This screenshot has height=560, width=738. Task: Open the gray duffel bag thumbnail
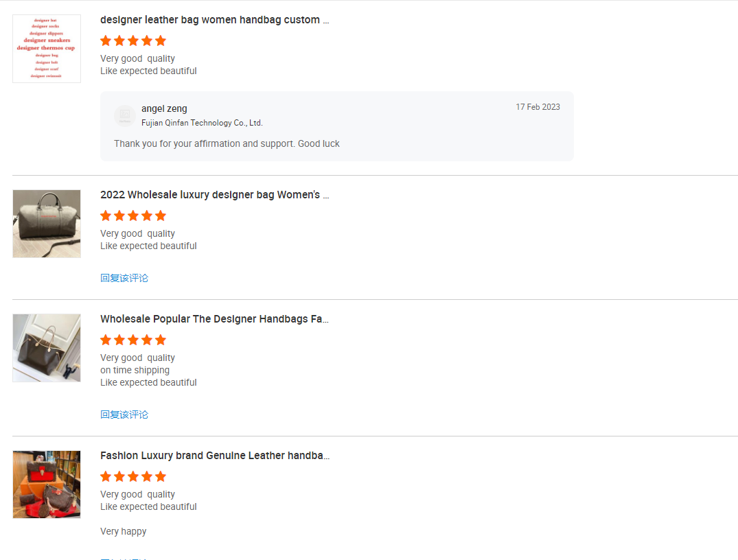tap(47, 224)
